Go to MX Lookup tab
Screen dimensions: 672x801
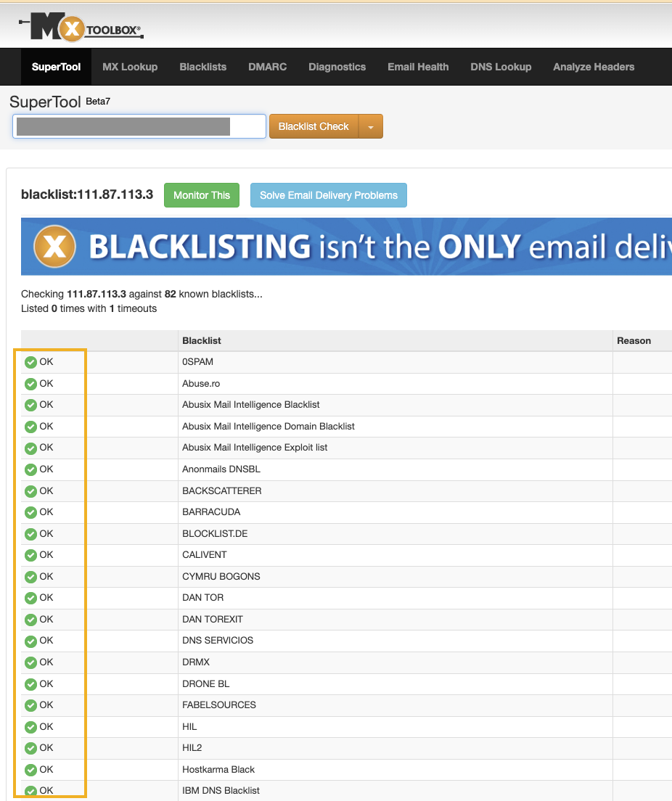coord(130,67)
